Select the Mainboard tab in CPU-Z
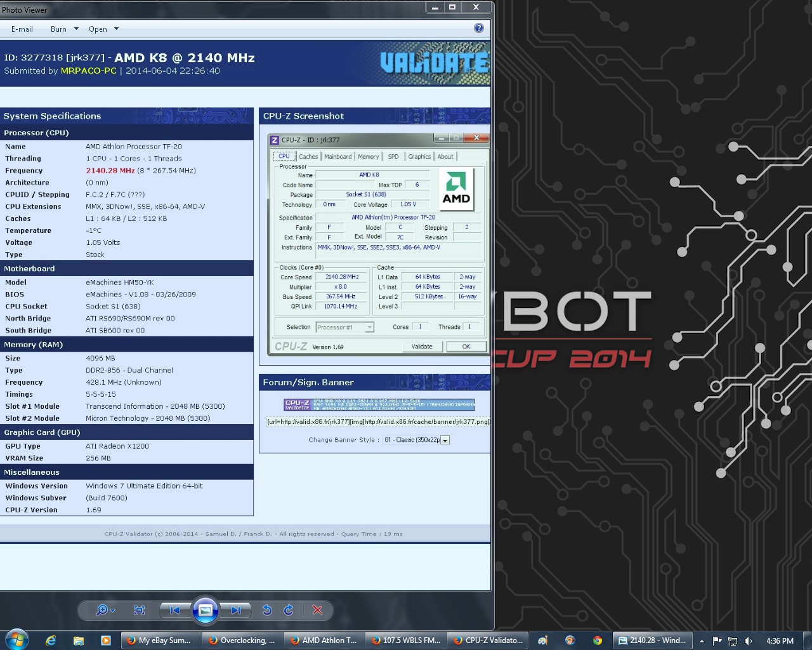812x650 pixels. pyautogui.click(x=338, y=156)
